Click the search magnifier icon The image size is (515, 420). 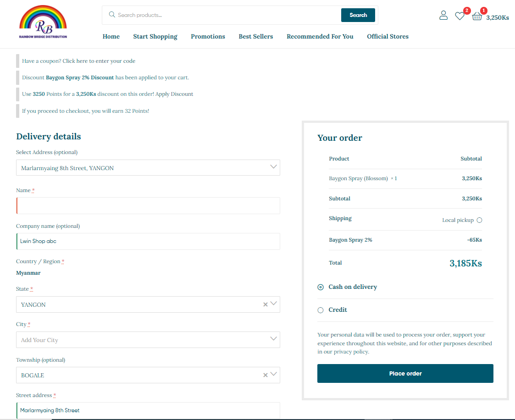click(x=112, y=15)
